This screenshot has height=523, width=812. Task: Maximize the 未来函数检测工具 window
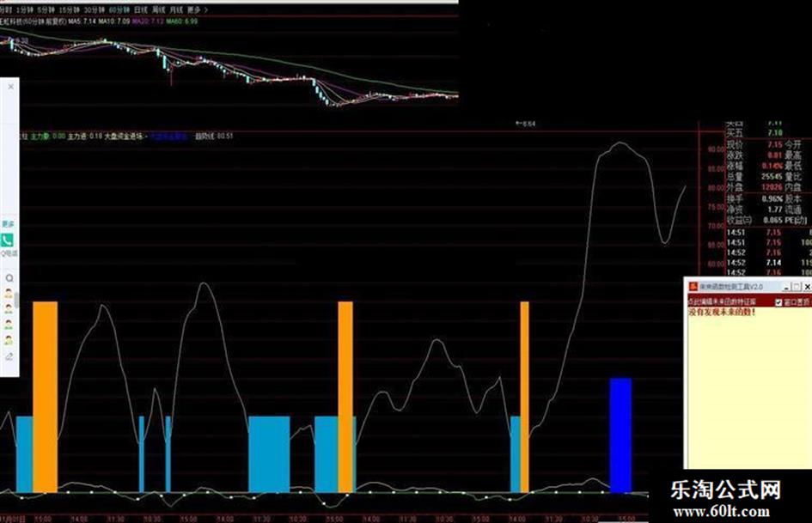pyautogui.click(x=797, y=287)
